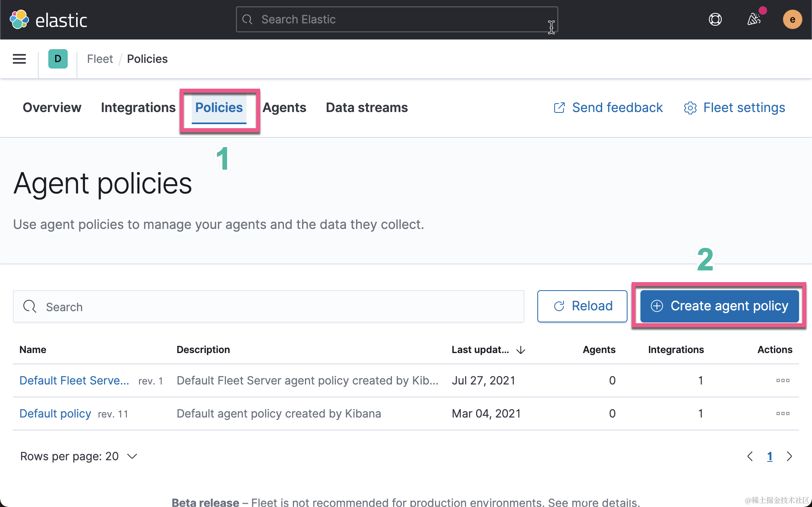Expand Rows per page dropdown

click(79, 456)
